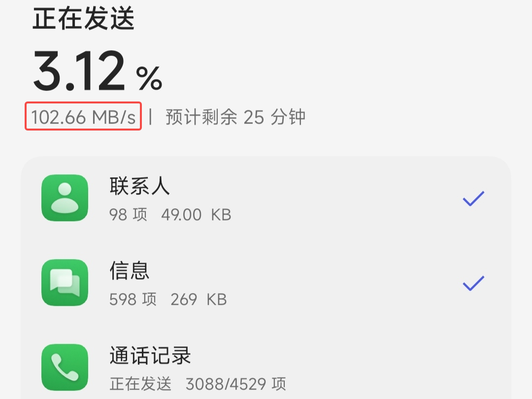
Task: Tap the green phone Call log icon
Action: point(65,367)
